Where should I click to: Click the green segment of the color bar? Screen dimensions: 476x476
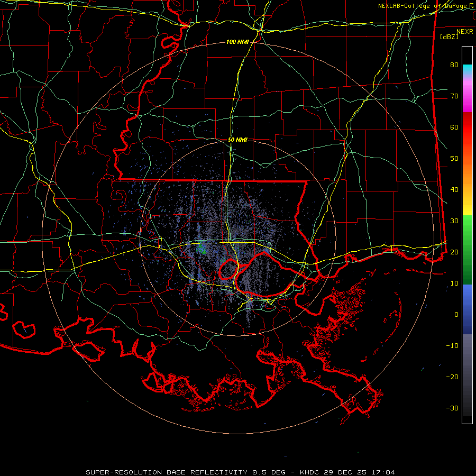point(467,250)
